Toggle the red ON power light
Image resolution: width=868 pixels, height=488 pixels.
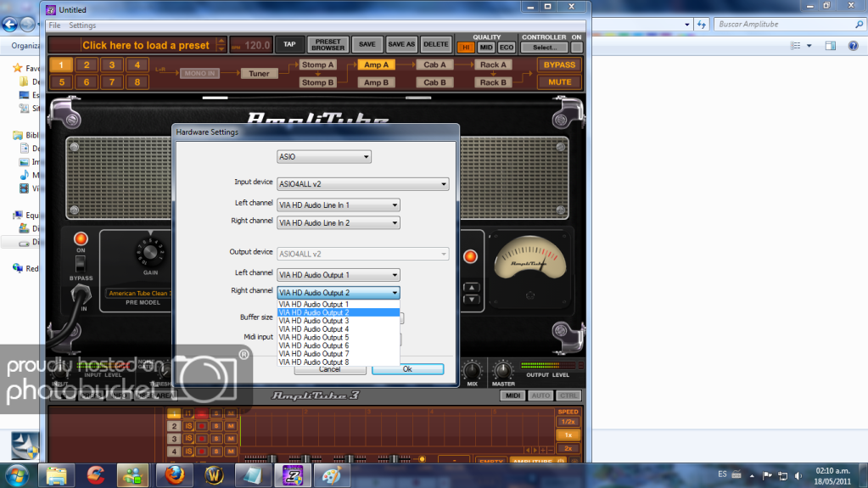point(81,238)
